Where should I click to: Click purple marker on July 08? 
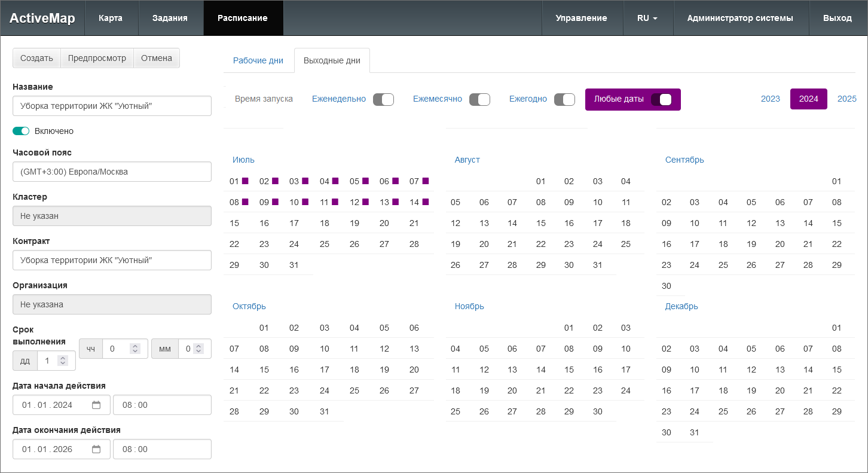245,202
